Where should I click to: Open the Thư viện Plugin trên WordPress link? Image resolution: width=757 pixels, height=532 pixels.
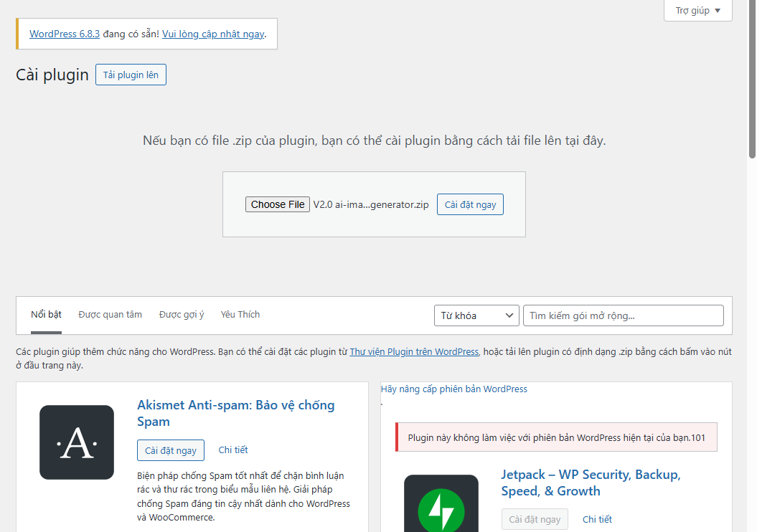click(414, 351)
